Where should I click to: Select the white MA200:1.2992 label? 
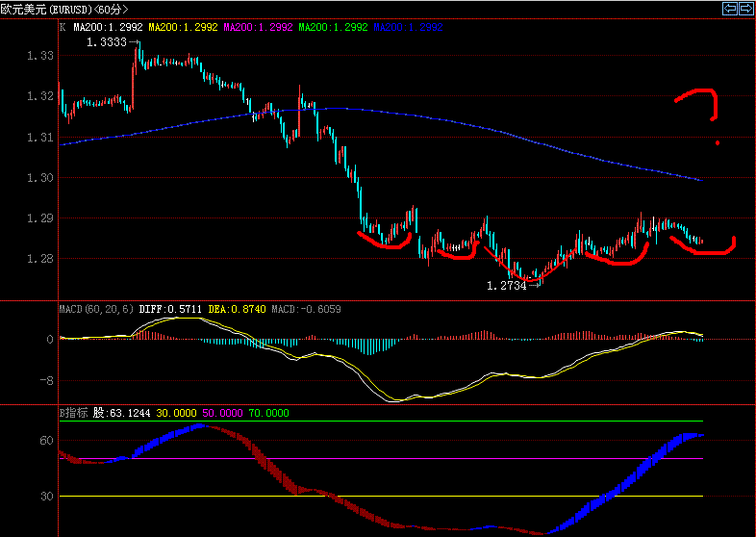point(108,27)
